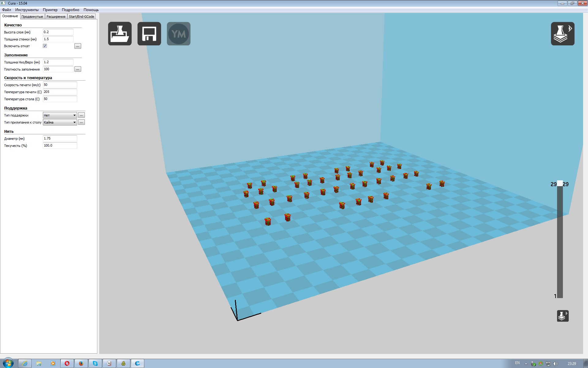Viewport: 588px width, 368px height.
Task: Click the Save toolpath floppy disk icon
Action: (x=149, y=34)
